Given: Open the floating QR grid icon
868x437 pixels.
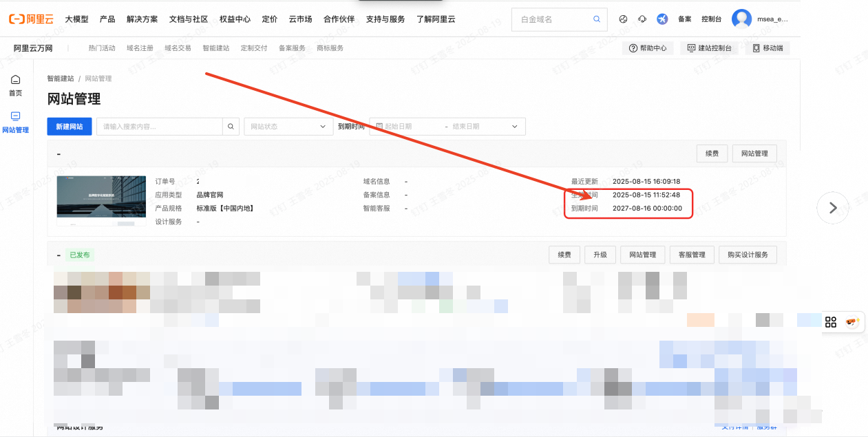Looking at the screenshot, I should click(831, 322).
